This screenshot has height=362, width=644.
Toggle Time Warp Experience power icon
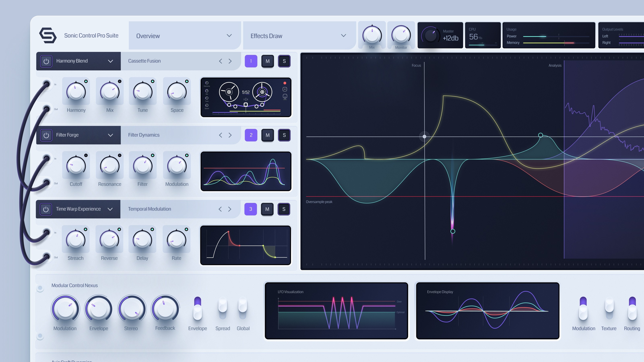point(46,209)
